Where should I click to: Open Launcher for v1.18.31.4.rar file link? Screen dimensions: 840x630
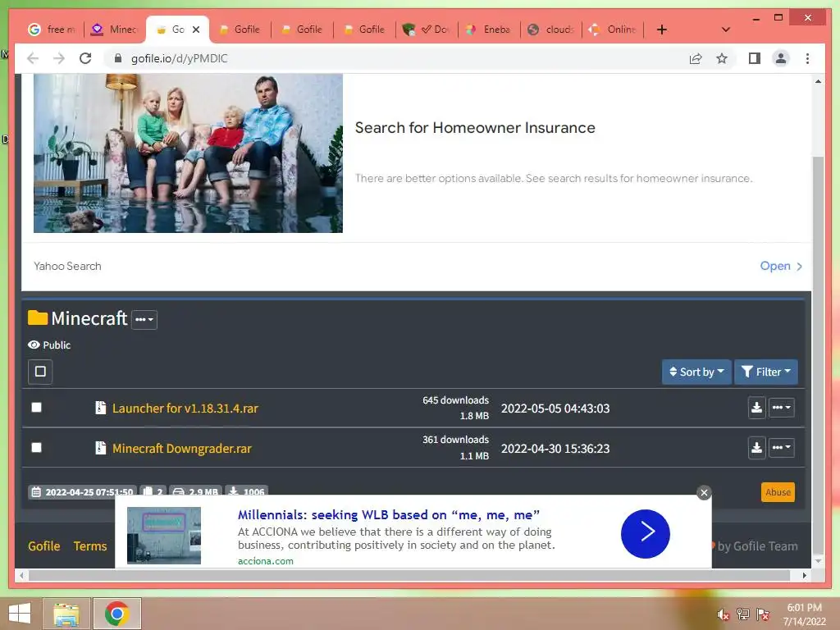[x=185, y=409]
